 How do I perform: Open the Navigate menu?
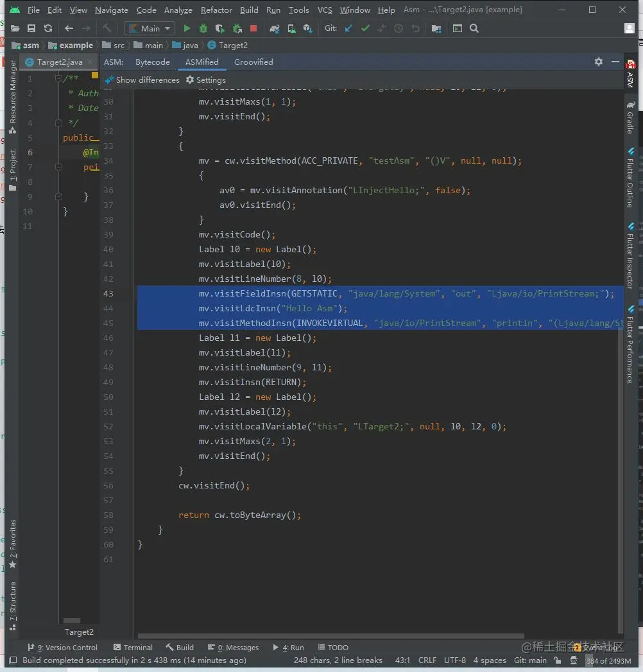tap(112, 10)
